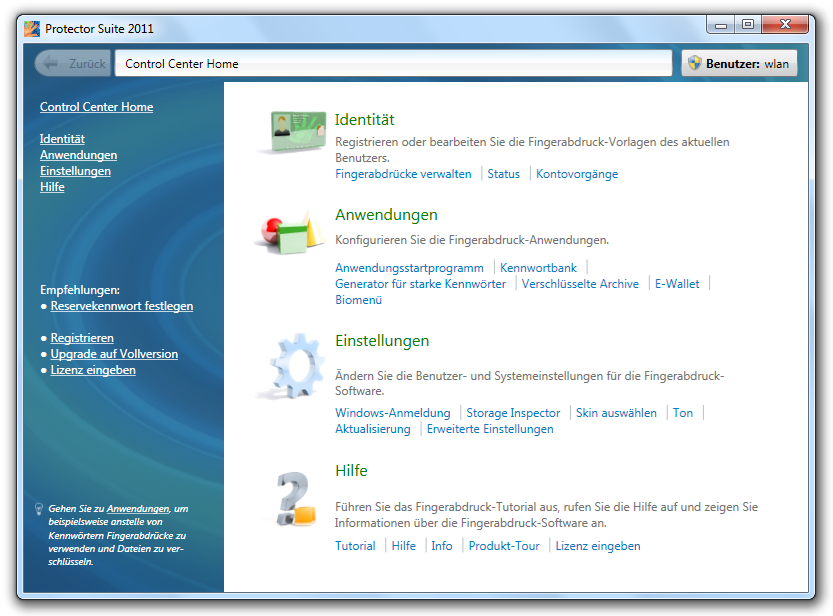833x616 pixels.
Task: Click the lightbulb tip icon in sidebar
Action: [39, 509]
